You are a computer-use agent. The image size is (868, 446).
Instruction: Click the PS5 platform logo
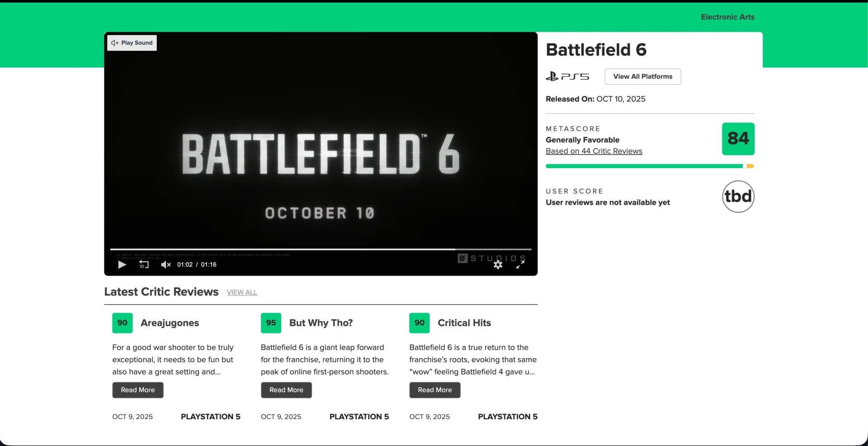[567, 76]
